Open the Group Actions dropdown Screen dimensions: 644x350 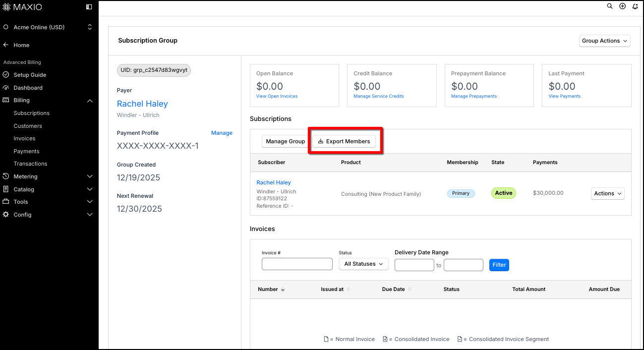click(x=604, y=41)
